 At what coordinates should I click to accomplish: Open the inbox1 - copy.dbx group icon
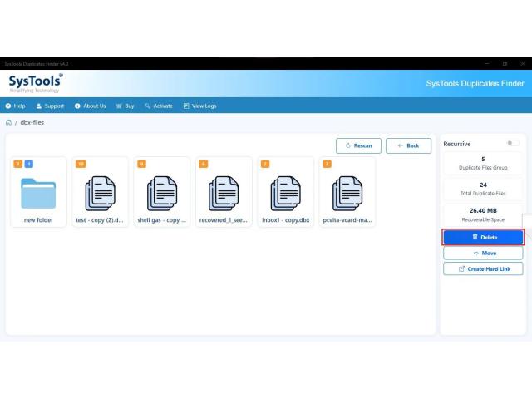tap(285, 194)
